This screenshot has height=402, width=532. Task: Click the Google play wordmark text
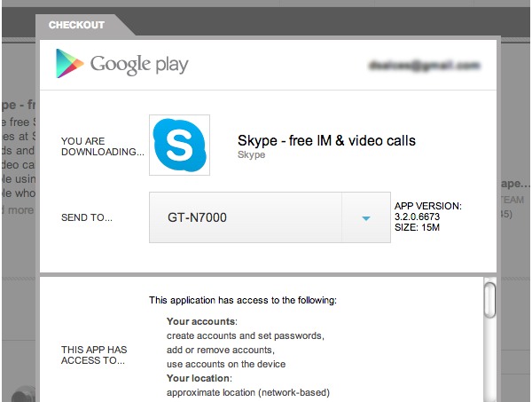[x=139, y=65]
